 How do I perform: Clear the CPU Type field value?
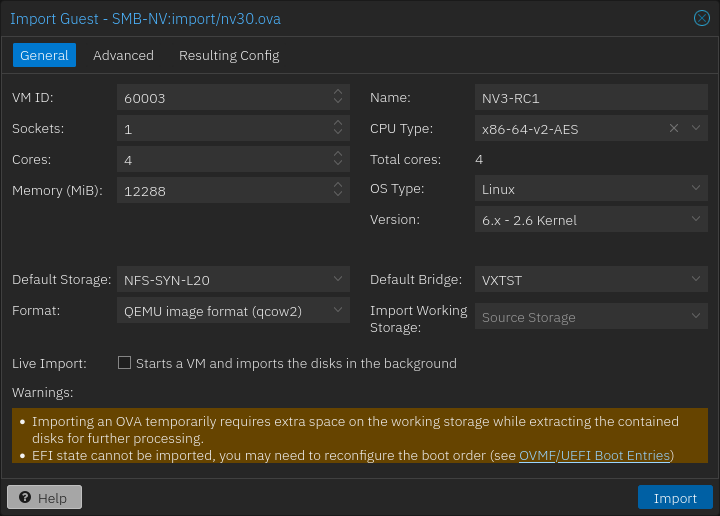pos(674,128)
